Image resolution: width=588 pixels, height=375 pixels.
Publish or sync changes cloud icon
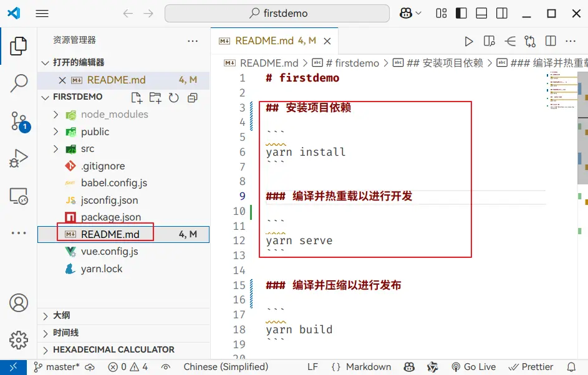pos(90,367)
